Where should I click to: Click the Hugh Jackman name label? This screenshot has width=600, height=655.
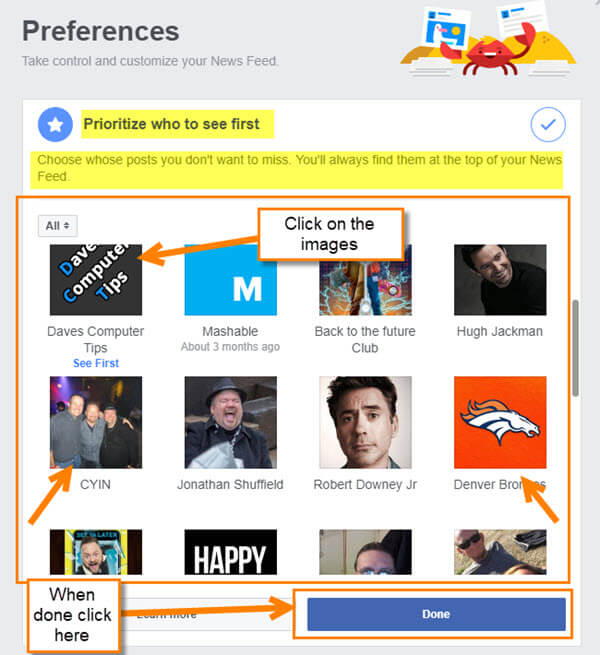500,331
